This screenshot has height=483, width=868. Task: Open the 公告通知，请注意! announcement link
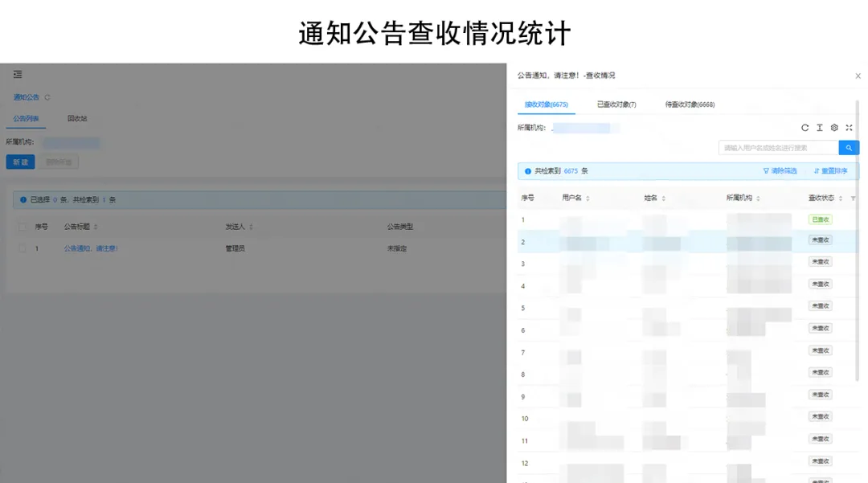point(90,248)
